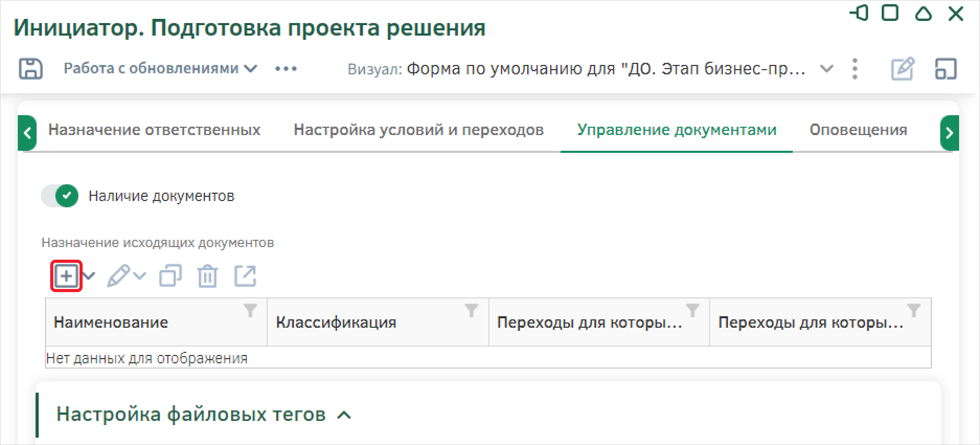Click the edit form pencil icon
Screen dimensions: 980x445
903,69
